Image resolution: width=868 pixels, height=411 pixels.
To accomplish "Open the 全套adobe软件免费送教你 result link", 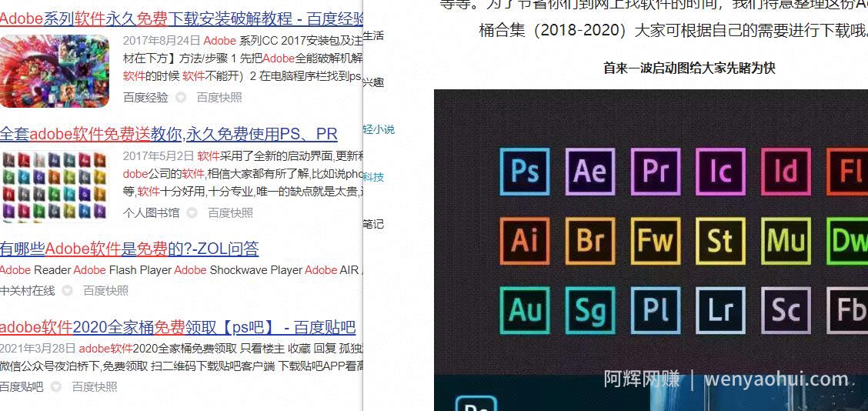I will (169, 133).
